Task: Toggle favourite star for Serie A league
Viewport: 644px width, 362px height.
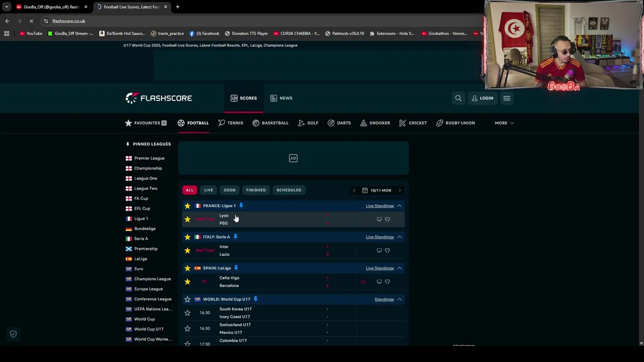Action: (x=188, y=237)
